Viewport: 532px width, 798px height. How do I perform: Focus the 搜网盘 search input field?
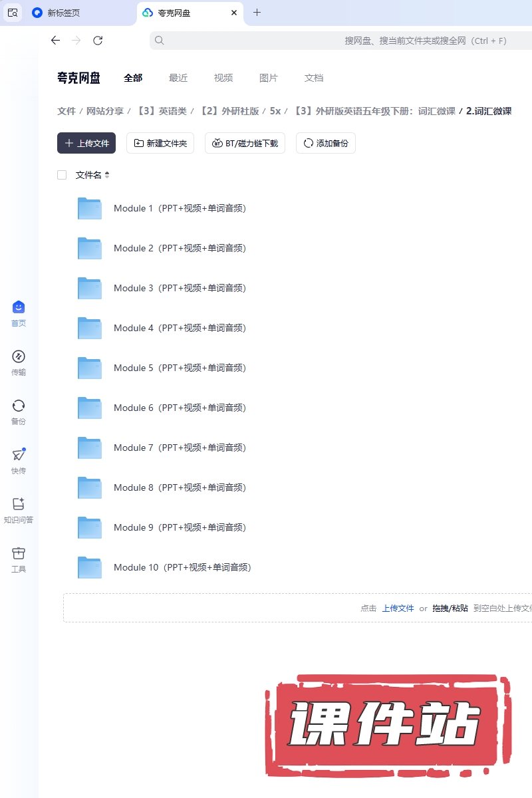[332, 41]
